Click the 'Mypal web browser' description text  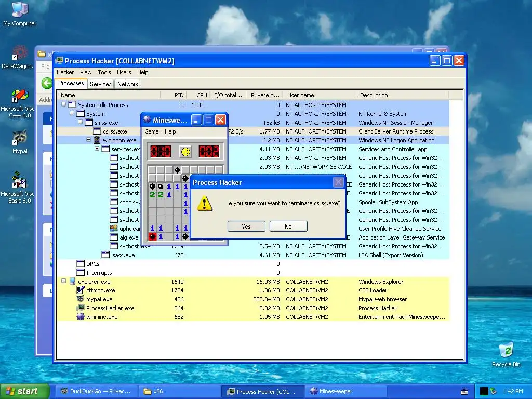coord(382,299)
